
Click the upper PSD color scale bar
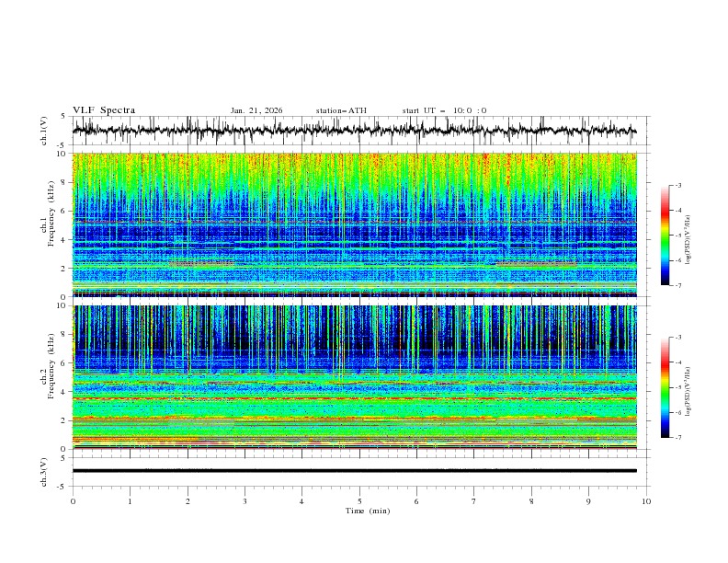pyautogui.click(x=665, y=236)
